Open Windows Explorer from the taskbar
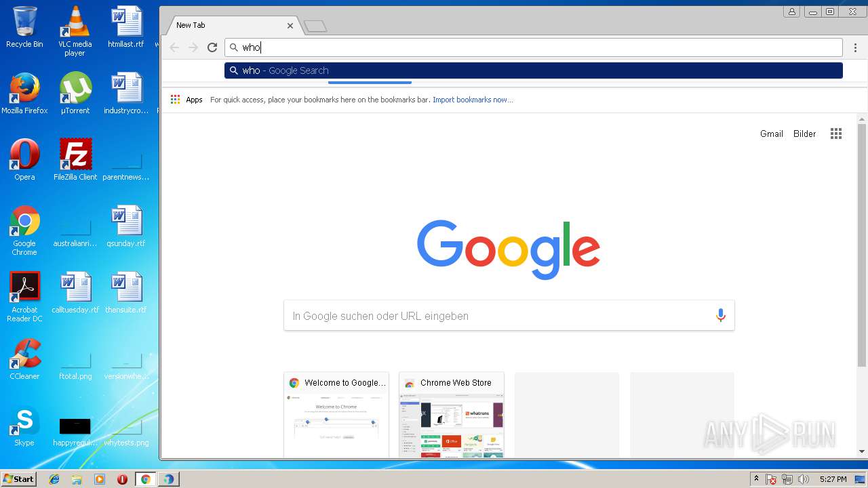 [77, 479]
